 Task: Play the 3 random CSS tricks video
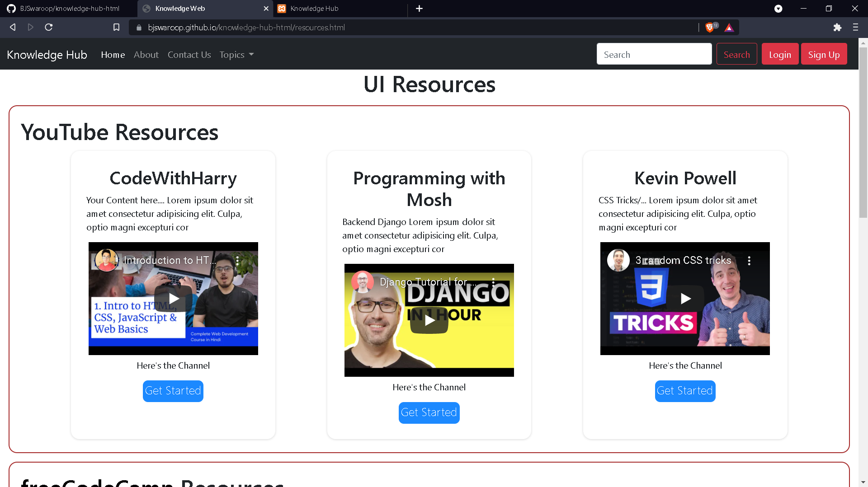tap(685, 299)
